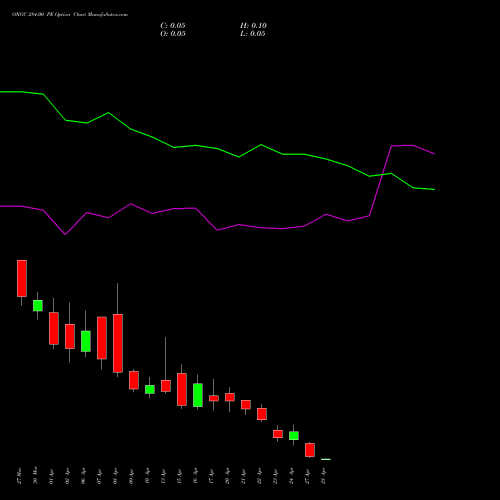Select the red candlestick for 01 Apr
The image size is (500, 500).
(54, 328)
